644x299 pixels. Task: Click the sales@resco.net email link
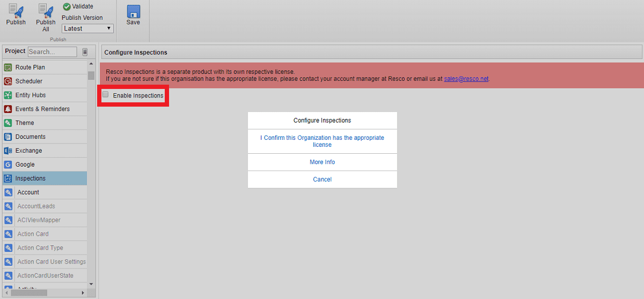click(x=466, y=79)
